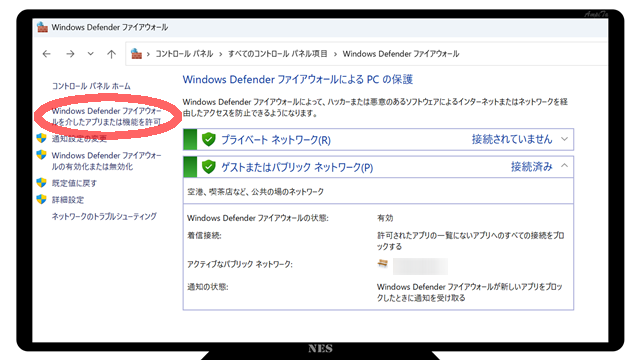Click アクティブなパブリック ネットワーク label
The height and width of the screenshot is (360, 640).
tap(240, 264)
